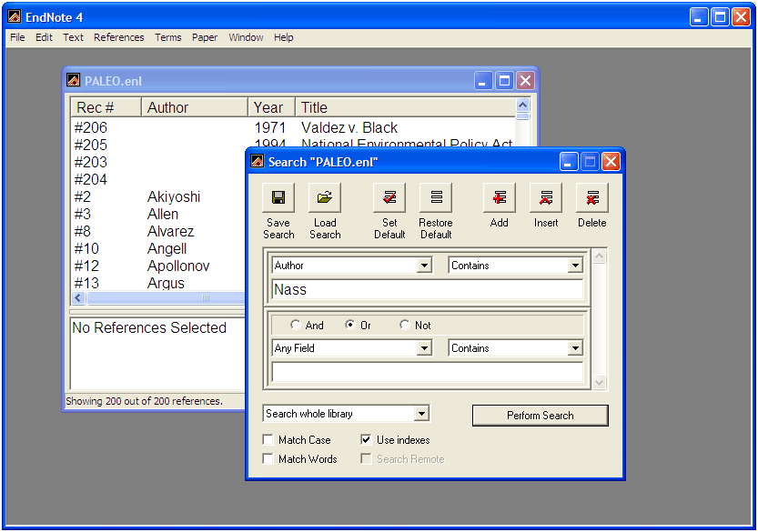Close the PALEO.enl library window
The image size is (758, 532).
[x=525, y=80]
